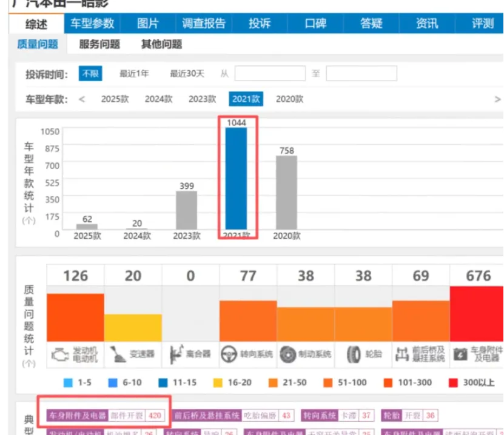
Task: Select the 2020款 model year filter
Action: tap(290, 99)
